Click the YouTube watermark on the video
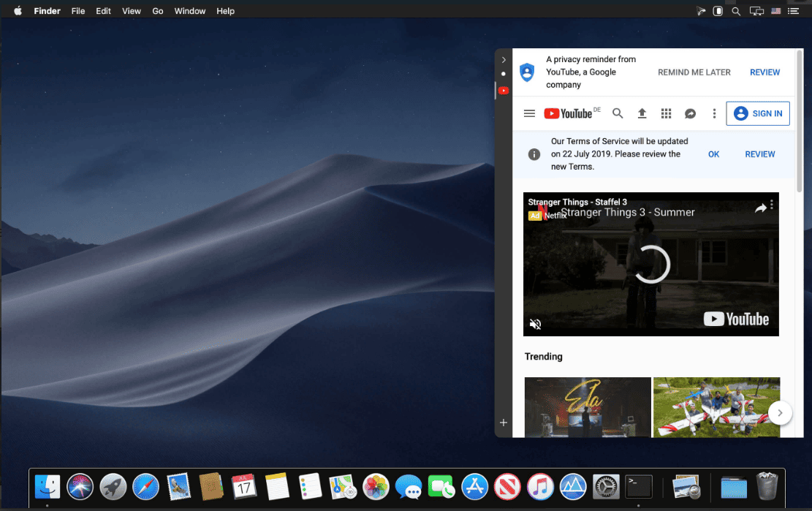Image resolution: width=812 pixels, height=511 pixels. pyautogui.click(x=736, y=319)
